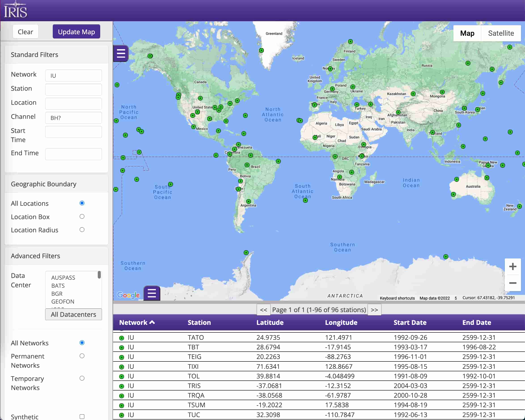Click the station marker in Mongolia
This screenshot has width=525, height=420.
coord(442,92)
